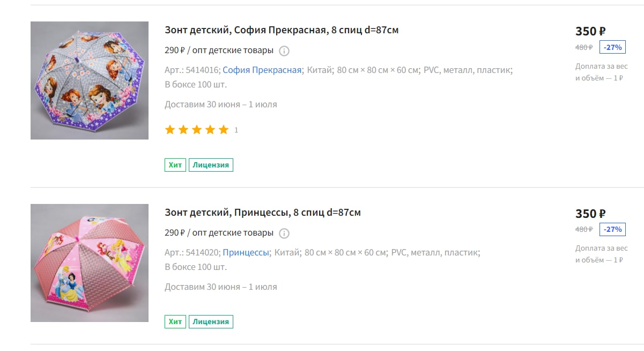Open title 'Зонт детский, Принцессы'
This screenshot has height=351, width=644.
(x=263, y=213)
